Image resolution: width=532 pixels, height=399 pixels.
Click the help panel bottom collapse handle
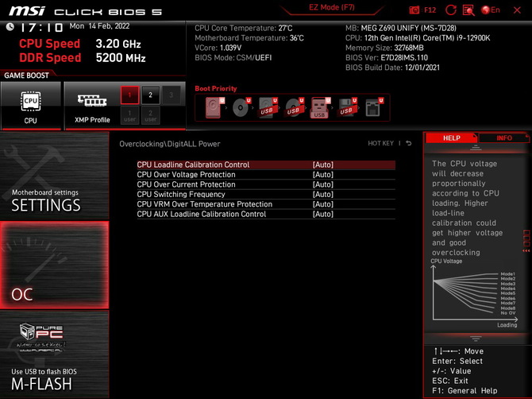(476, 339)
